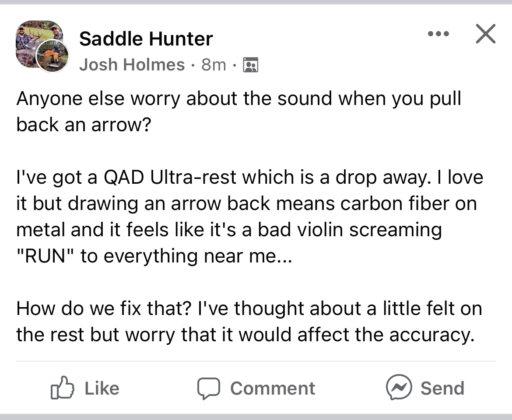512x420 pixels.
Task: Open the post's opening question about arrow sound
Action: [238, 111]
